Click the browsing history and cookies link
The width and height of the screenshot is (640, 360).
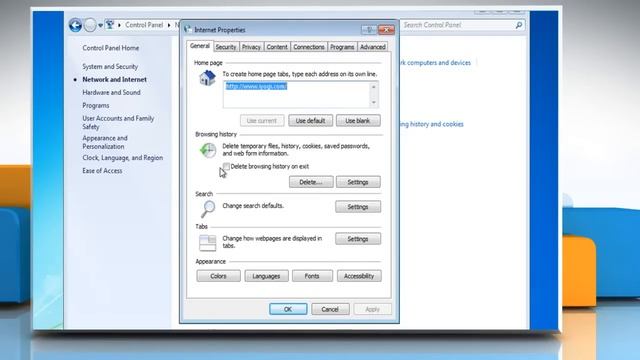click(x=432, y=124)
